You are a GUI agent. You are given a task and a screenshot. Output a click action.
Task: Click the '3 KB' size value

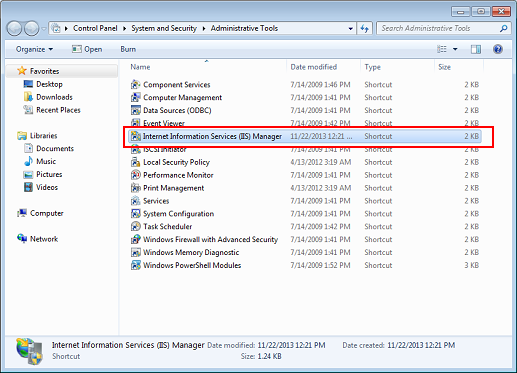point(472,265)
